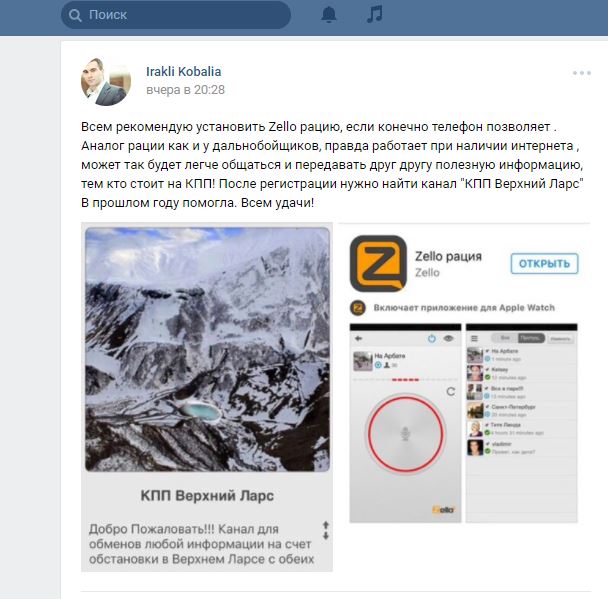Image resolution: width=608 pixels, height=599 pixels.
Task: Click into the Поиск search field
Action: pyautogui.click(x=176, y=15)
